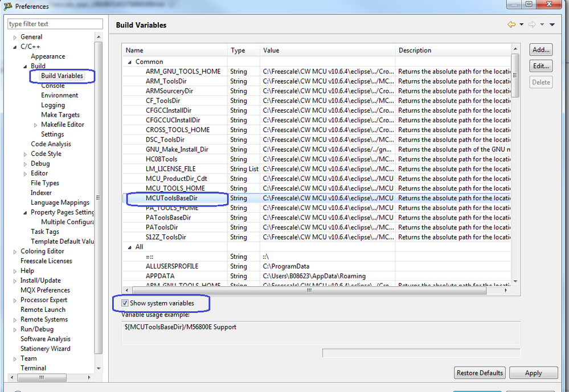Expand the Team tree node
569x392 pixels.
point(15,359)
